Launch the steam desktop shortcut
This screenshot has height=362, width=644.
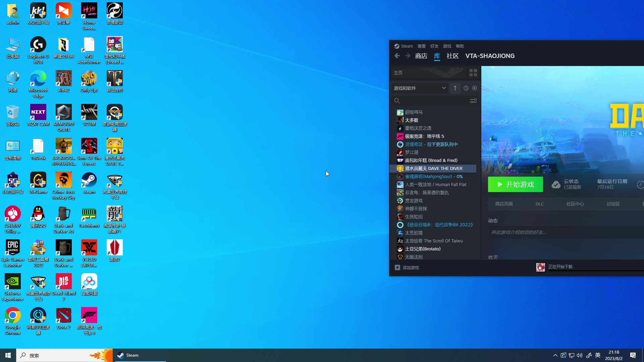89,183
